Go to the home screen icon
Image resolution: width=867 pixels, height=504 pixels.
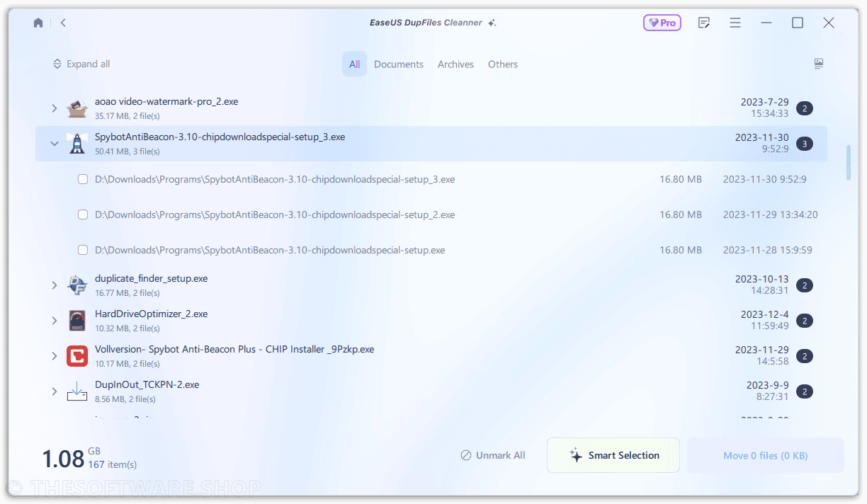[38, 23]
